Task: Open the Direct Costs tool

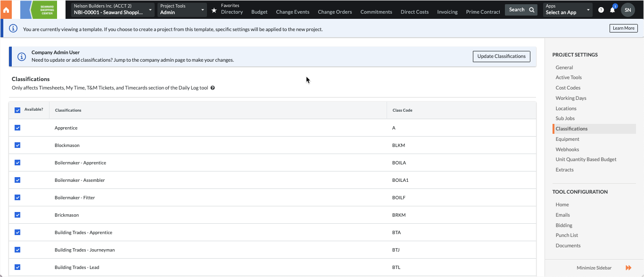Action: pyautogui.click(x=415, y=12)
